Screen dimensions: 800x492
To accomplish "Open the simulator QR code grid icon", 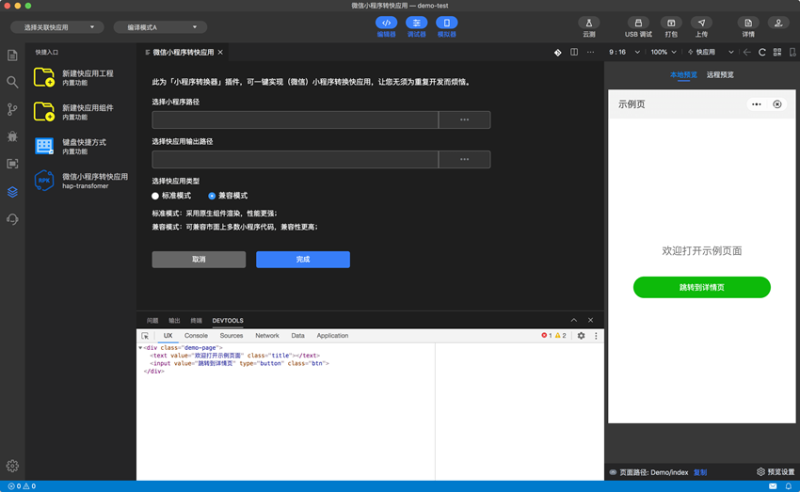I will coord(777,52).
